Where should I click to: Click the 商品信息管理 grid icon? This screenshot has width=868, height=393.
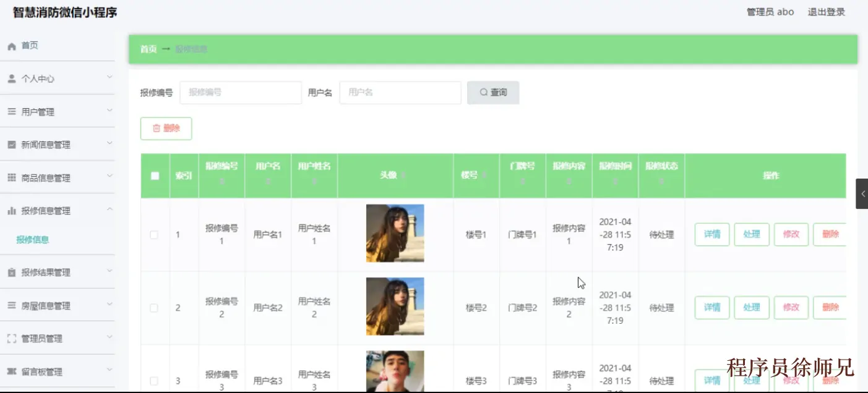(x=11, y=178)
